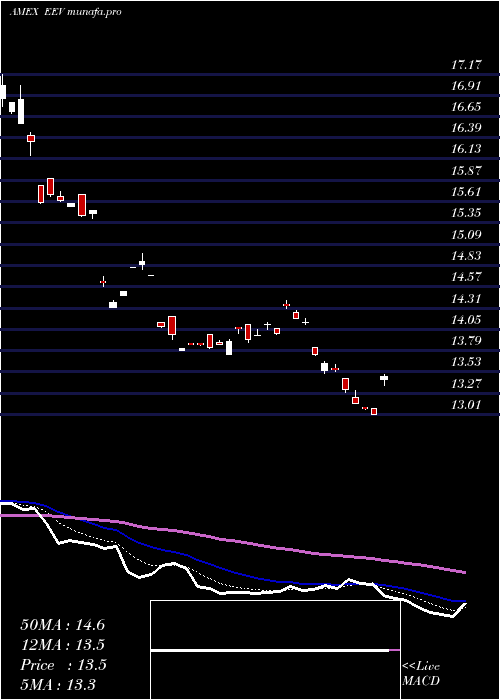Click the 14.83 price axis label
The width and height of the screenshot is (500, 700).
tap(467, 255)
